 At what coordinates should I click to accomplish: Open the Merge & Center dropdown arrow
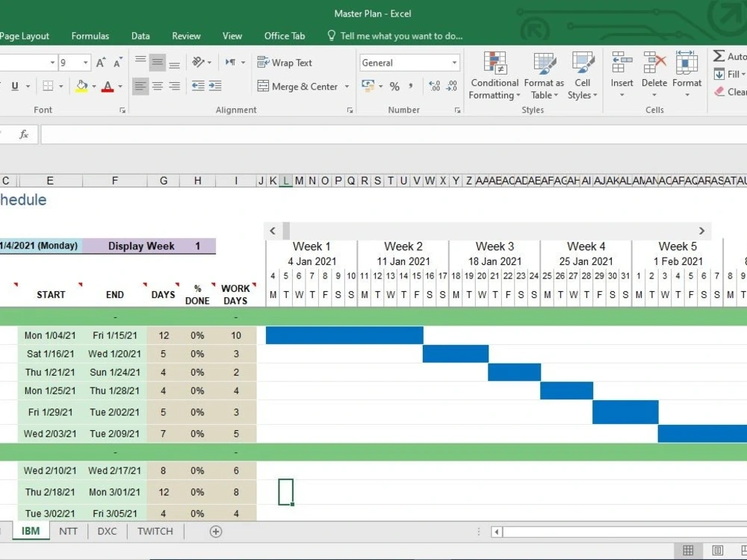coord(347,87)
